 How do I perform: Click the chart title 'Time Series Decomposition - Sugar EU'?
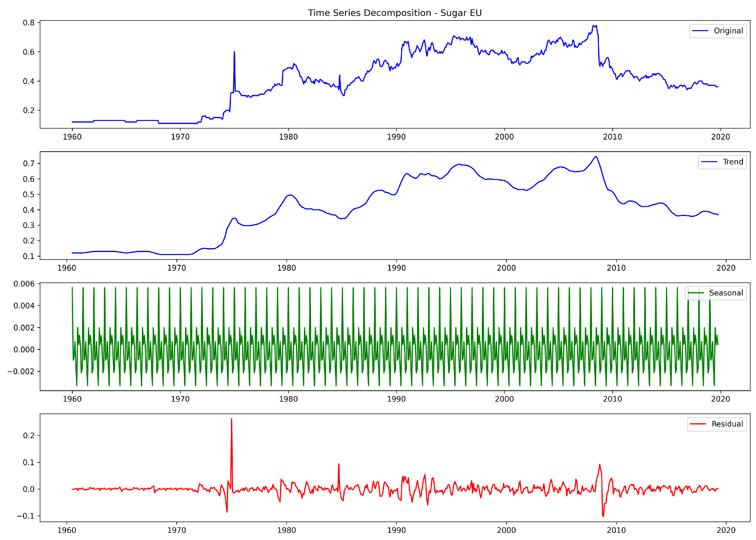(395, 13)
